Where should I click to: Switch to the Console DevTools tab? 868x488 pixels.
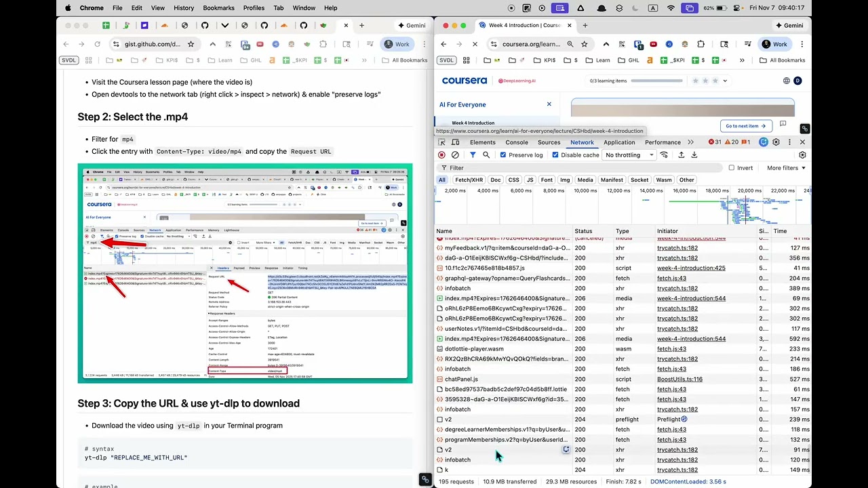[x=517, y=142]
